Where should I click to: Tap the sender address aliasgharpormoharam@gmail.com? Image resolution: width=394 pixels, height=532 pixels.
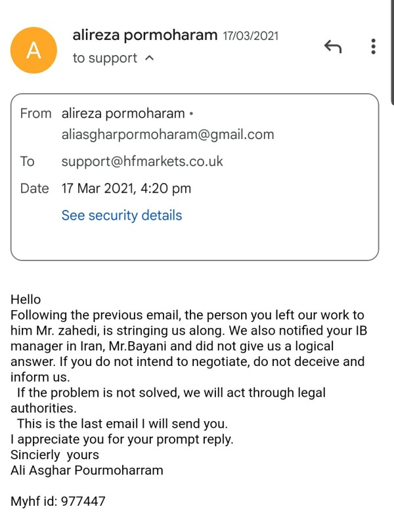167,135
